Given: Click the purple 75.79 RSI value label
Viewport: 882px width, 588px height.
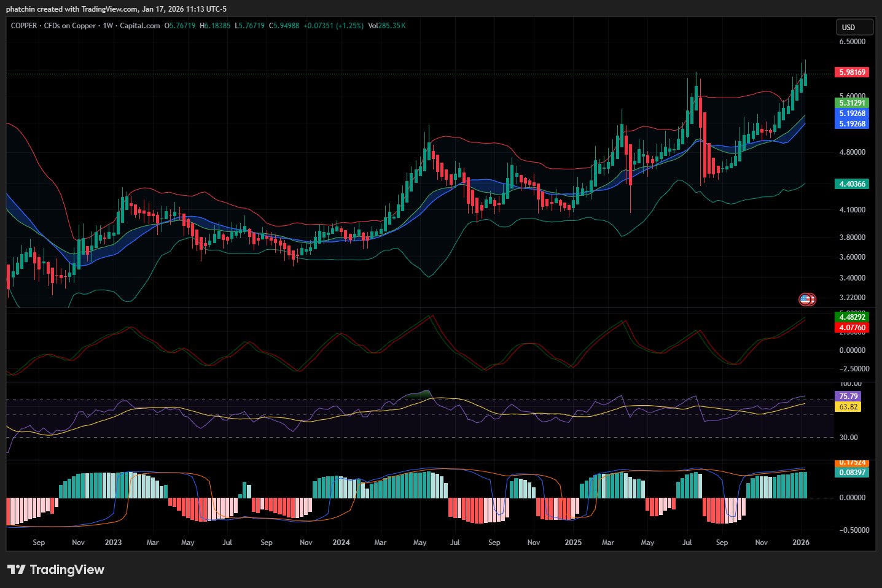Looking at the screenshot, I should coord(848,397).
